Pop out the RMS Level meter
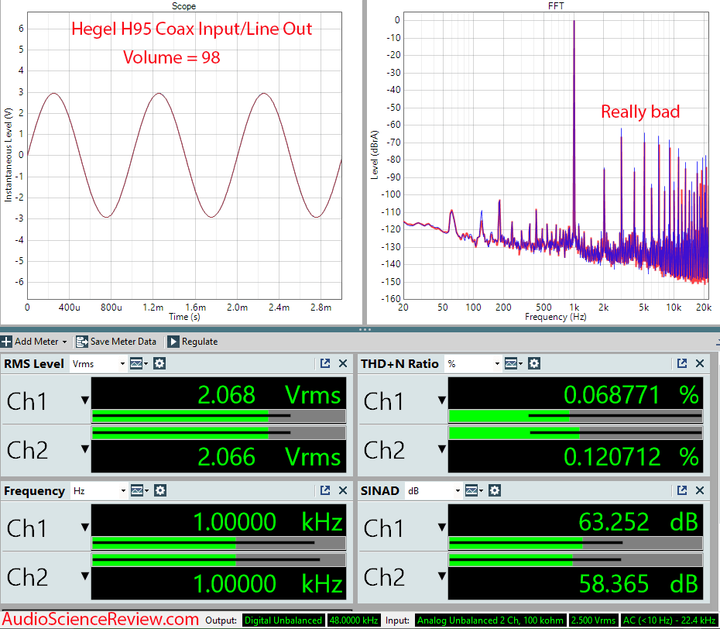The image size is (720, 629). coord(325,364)
